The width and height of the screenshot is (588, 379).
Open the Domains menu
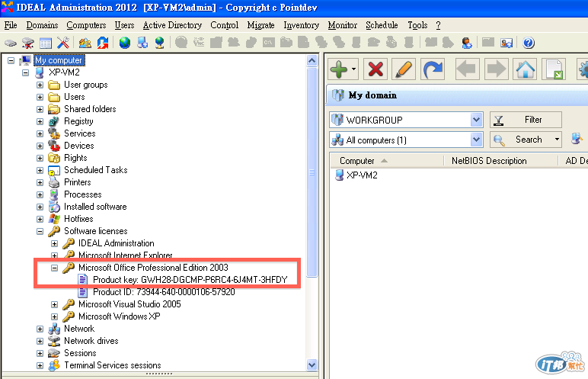(42, 25)
